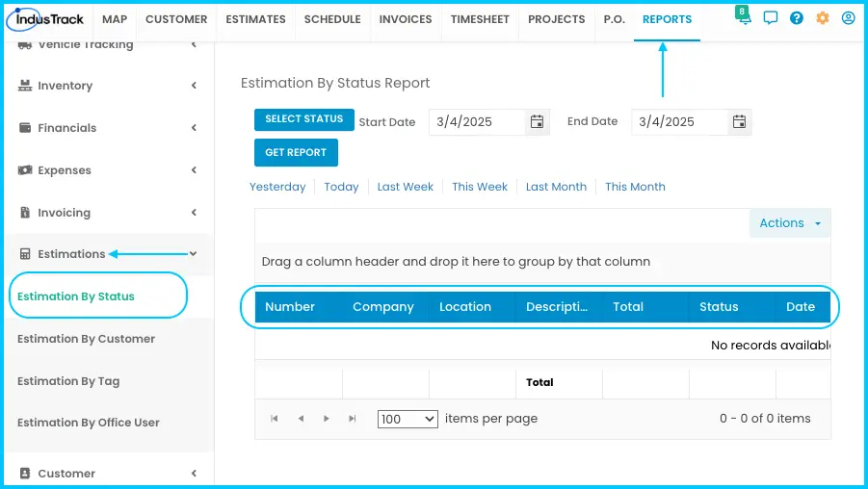Open Estimation By Customer report
The height and width of the screenshot is (489, 868).
pos(86,339)
